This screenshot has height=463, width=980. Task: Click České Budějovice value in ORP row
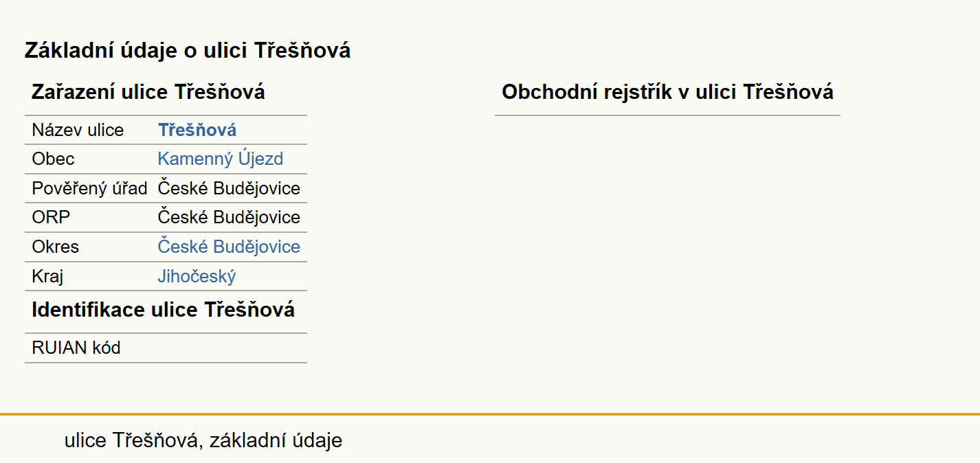pyautogui.click(x=229, y=218)
